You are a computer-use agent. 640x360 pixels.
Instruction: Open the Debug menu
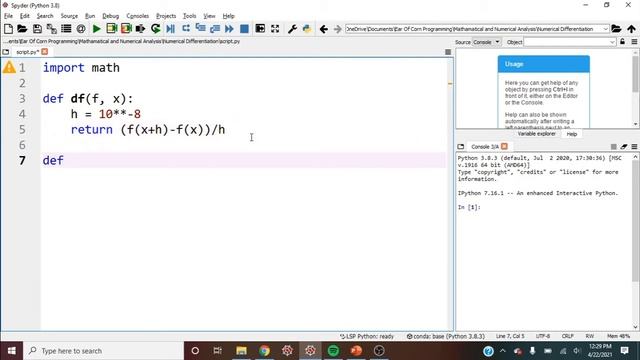point(110,16)
